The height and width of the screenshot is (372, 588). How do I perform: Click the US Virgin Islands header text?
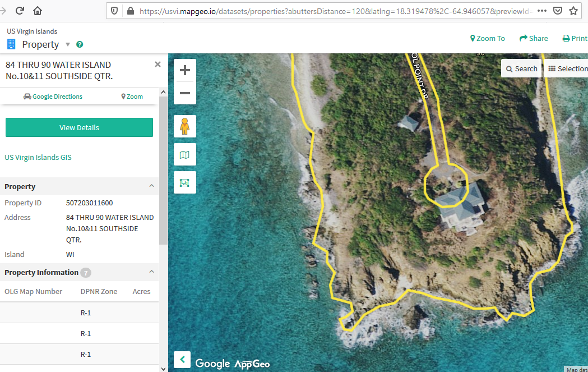click(x=32, y=31)
